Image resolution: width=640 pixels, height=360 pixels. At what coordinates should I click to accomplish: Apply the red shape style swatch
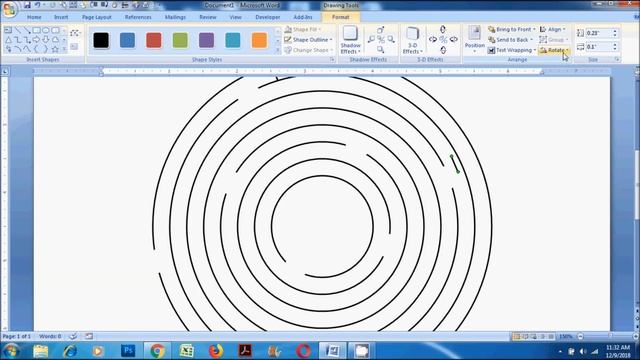154,40
